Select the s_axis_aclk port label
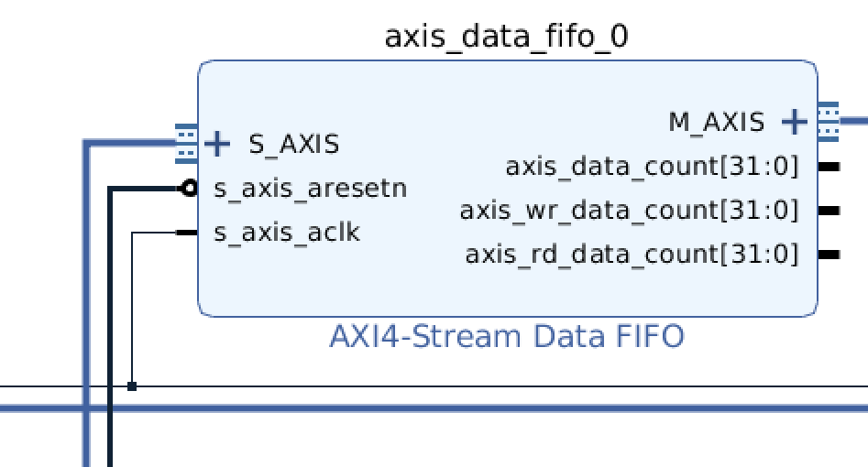Viewport: 868px width, 467px height. [287, 233]
